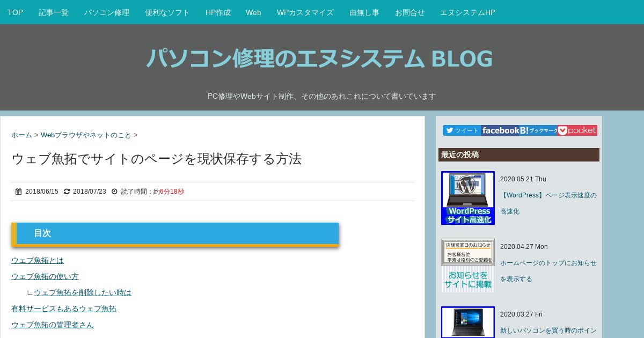Jump to ウェブ魚拓の管理者さん section
The height and width of the screenshot is (338, 644).
point(53,325)
